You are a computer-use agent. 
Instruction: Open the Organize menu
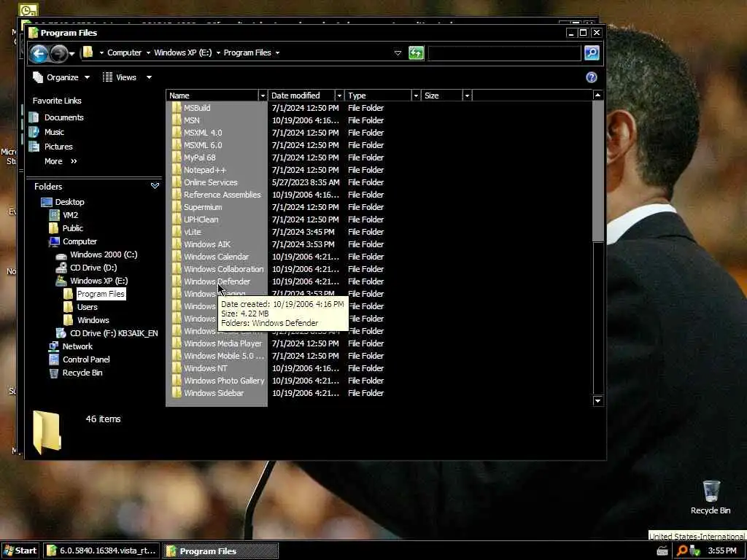pyautogui.click(x=61, y=77)
